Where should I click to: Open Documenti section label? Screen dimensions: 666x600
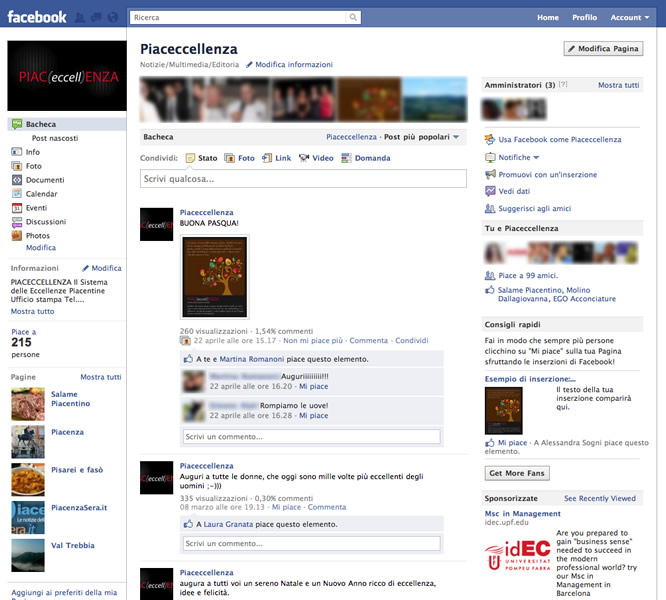click(45, 180)
